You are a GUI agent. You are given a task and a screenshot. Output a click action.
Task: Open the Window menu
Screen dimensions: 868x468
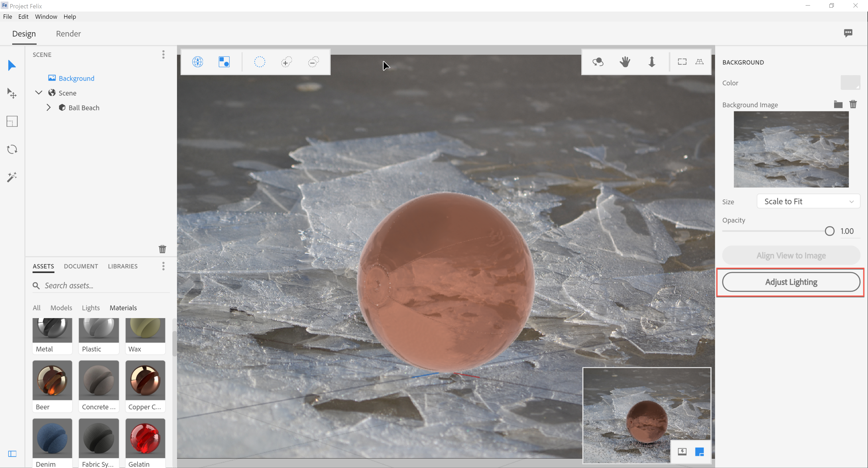[46, 17]
